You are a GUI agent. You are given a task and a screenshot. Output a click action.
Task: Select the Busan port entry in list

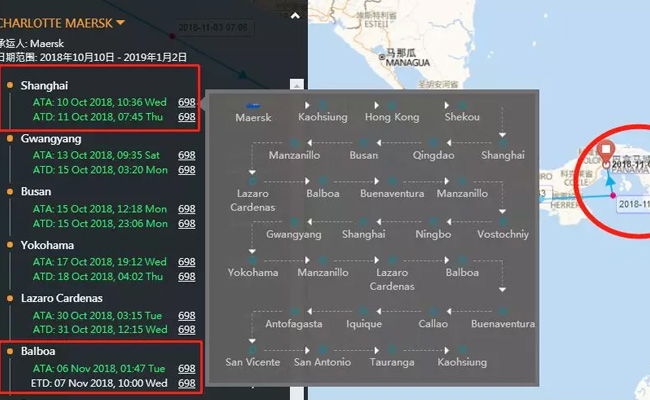point(36,192)
